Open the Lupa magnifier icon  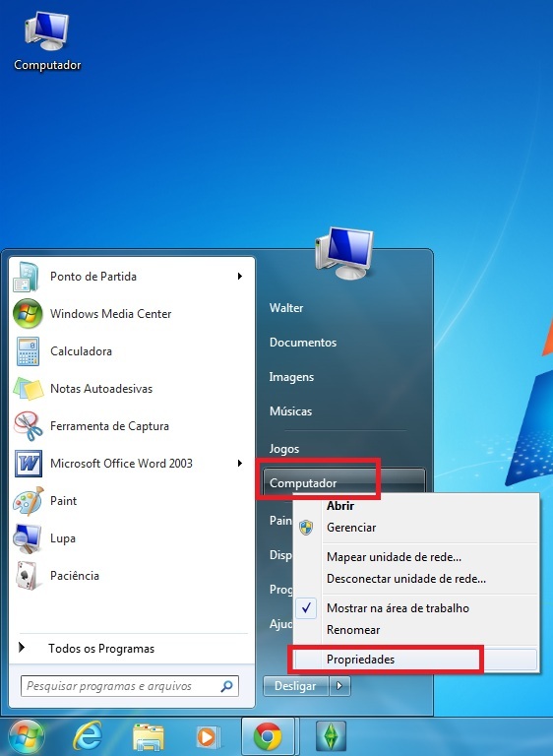pos(27,538)
